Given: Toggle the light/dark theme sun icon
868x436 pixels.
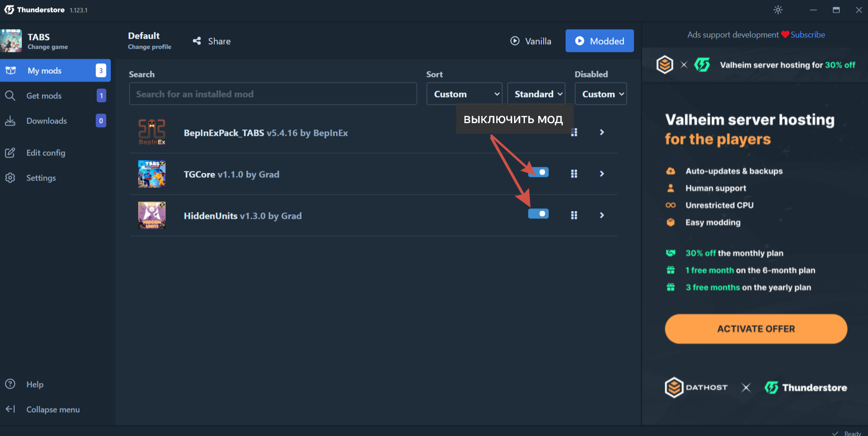Looking at the screenshot, I should tap(778, 10).
